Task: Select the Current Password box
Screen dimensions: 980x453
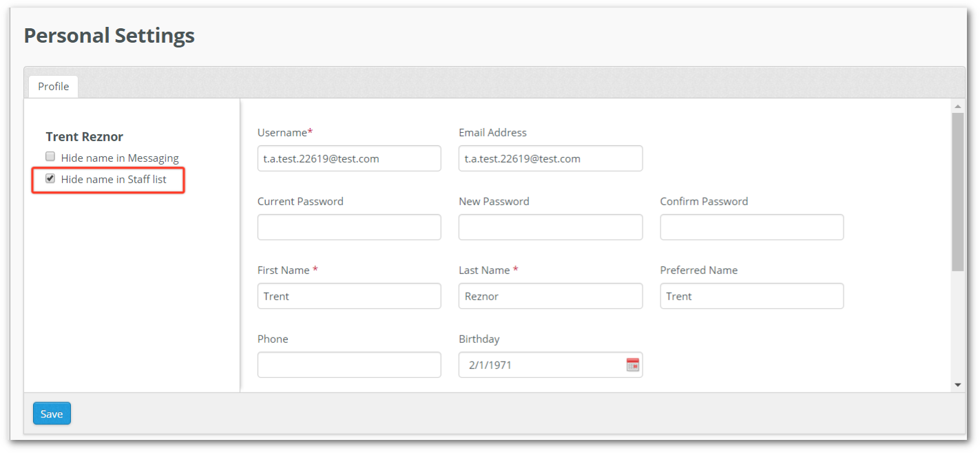Action: tap(349, 227)
